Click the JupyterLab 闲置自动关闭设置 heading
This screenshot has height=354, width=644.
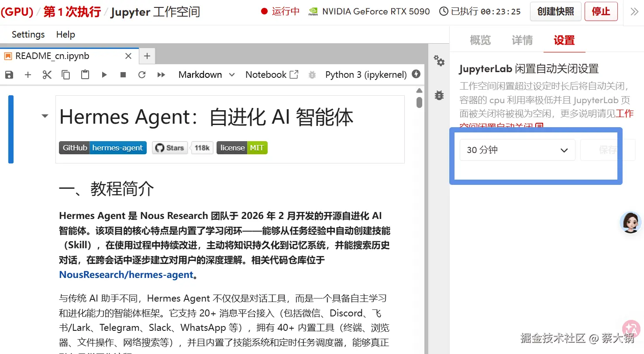point(529,69)
